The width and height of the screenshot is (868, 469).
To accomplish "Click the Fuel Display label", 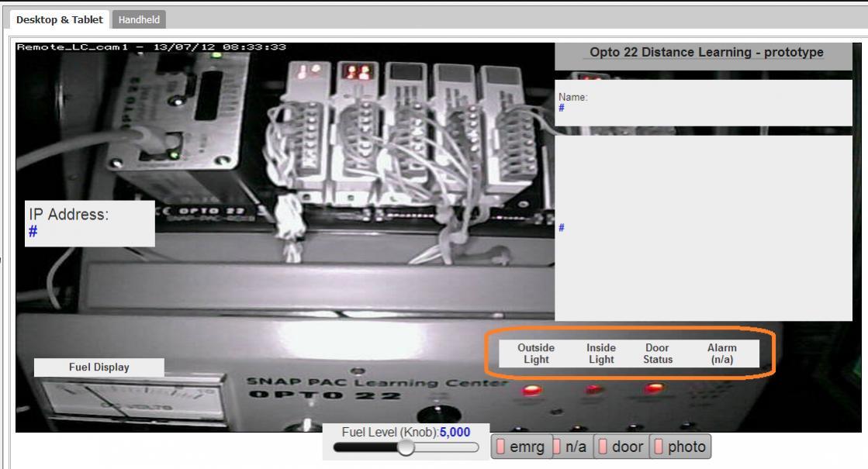I will point(99,367).
